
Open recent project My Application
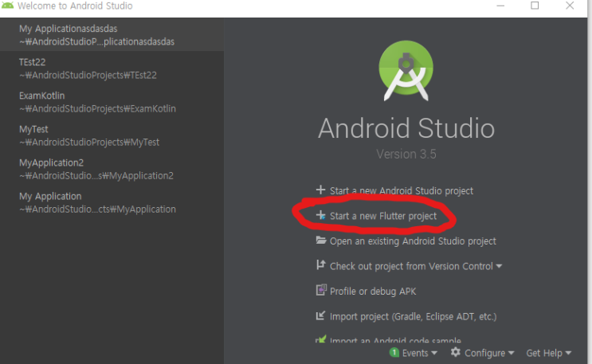pos(112,202)
